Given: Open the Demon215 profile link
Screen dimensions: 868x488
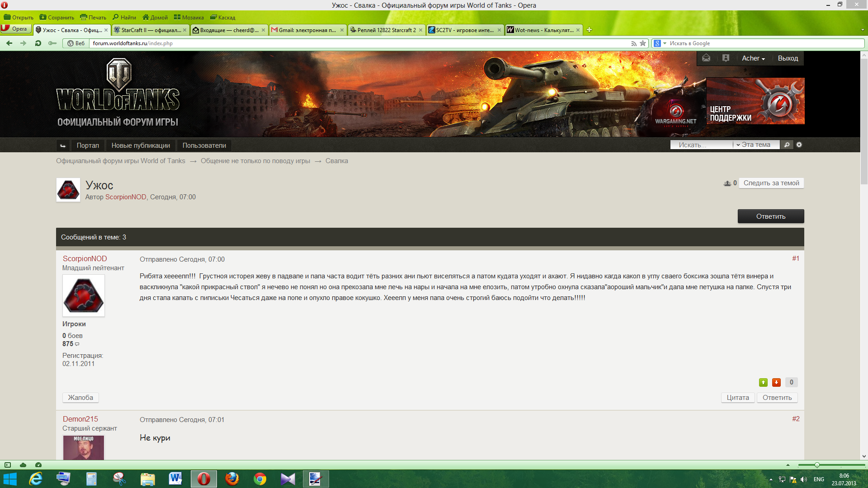Looking at the screenshot, I should point(80,419).
